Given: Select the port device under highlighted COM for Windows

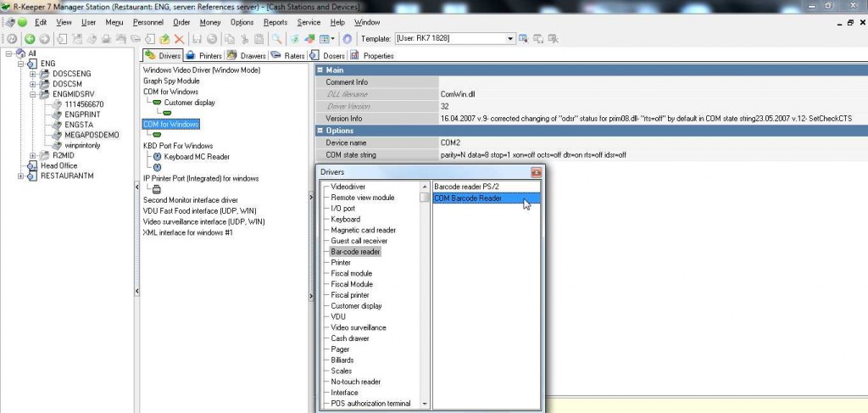Looking at the screenshot, I should (x=157, y=135).
